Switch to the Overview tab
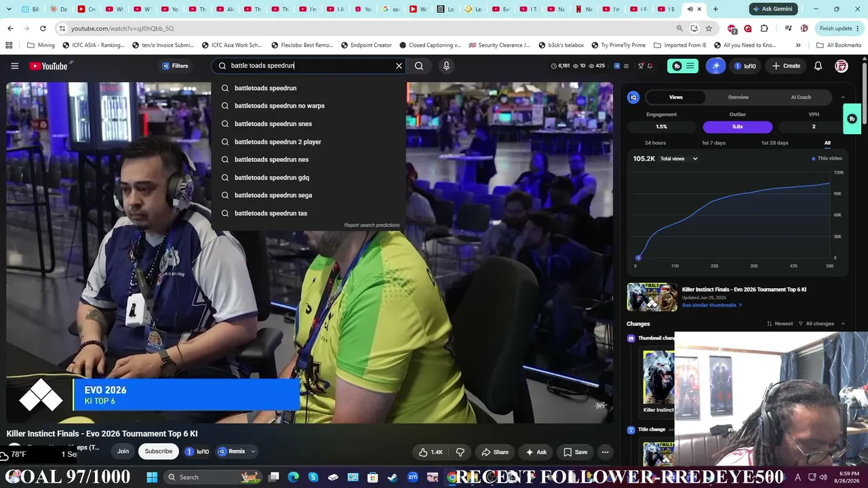Viewport: 868px width, 488px height. pos(738,97)
